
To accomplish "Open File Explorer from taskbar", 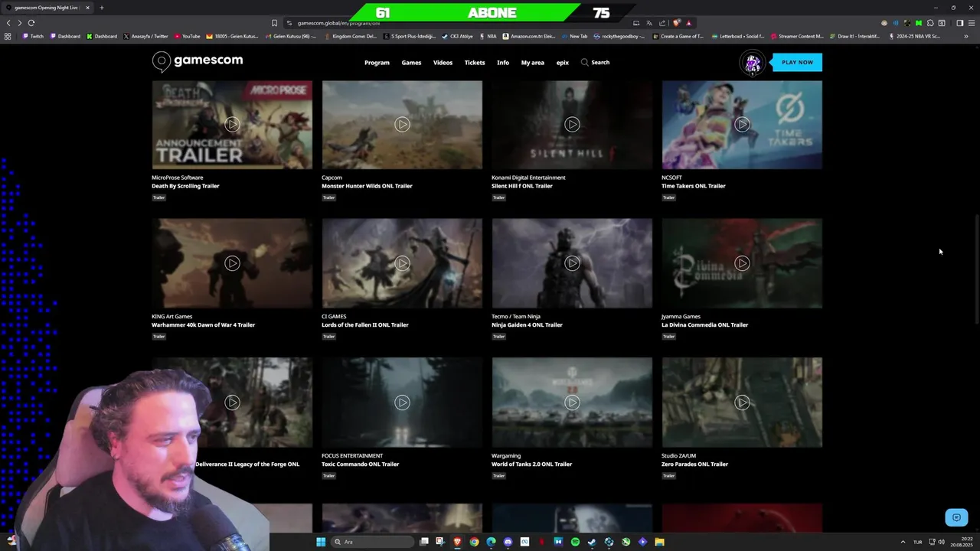I will [659, 542].
